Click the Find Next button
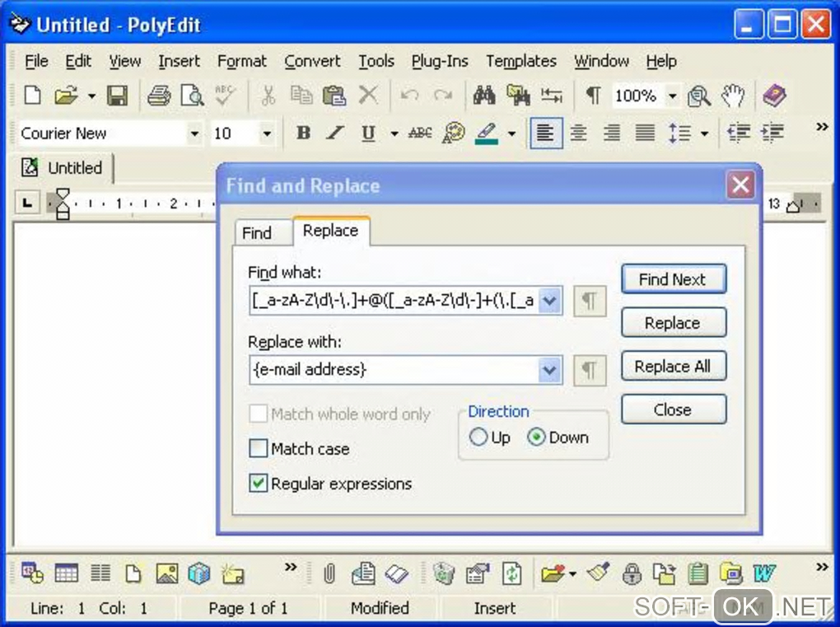Image resolution: width=840 pixels, height=627 pixels. click(x=674, y=278)
